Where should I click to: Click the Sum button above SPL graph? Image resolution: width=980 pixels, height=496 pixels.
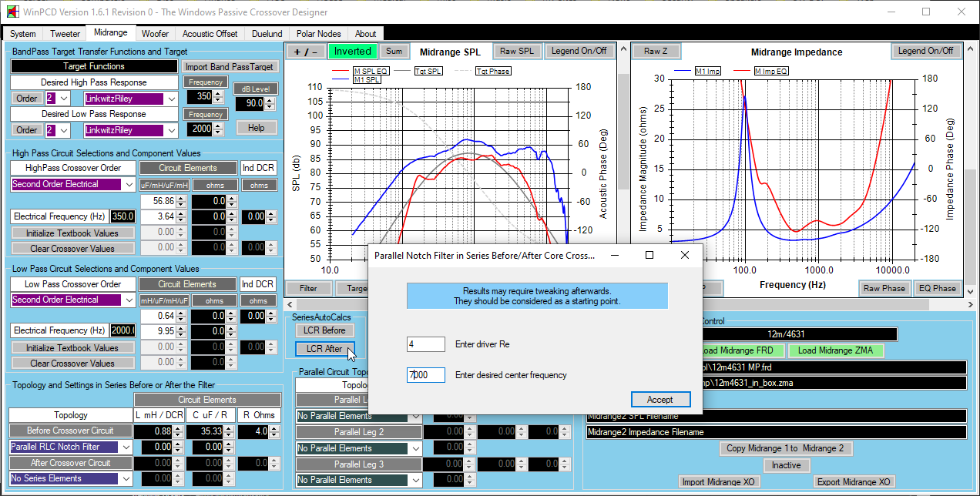(x=394, y=52)
